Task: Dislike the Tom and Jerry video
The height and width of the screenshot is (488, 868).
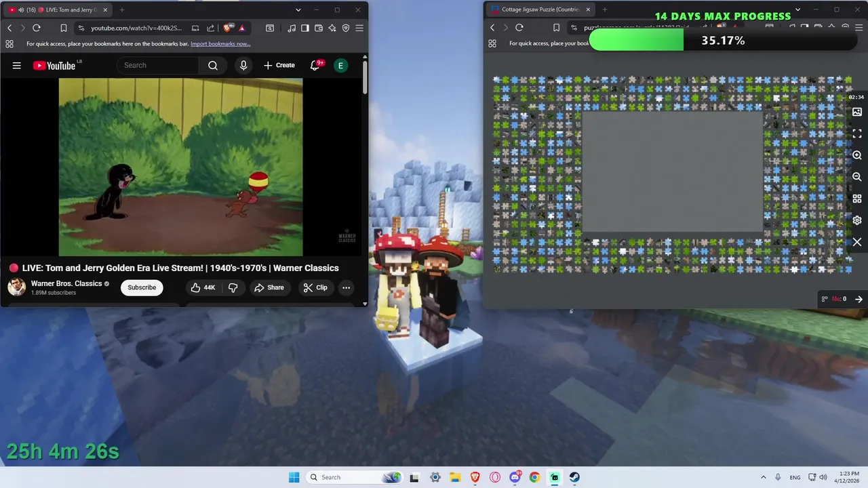Action: (x=233, y=287)
